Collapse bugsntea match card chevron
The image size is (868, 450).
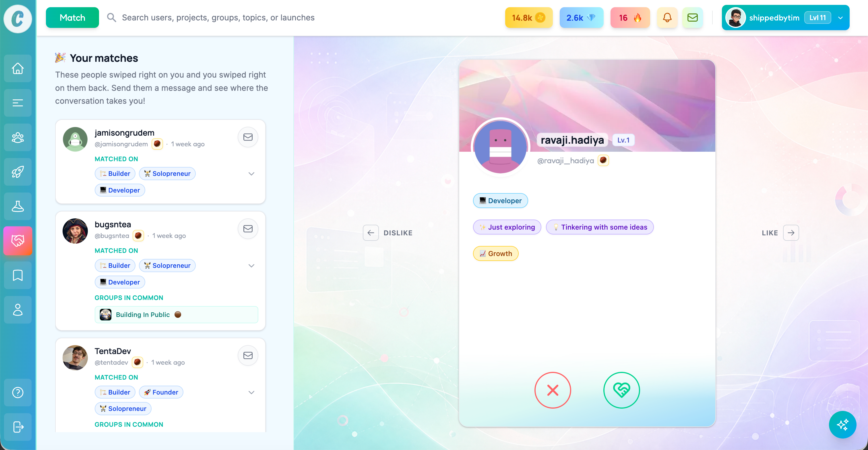tap(251, 266)
